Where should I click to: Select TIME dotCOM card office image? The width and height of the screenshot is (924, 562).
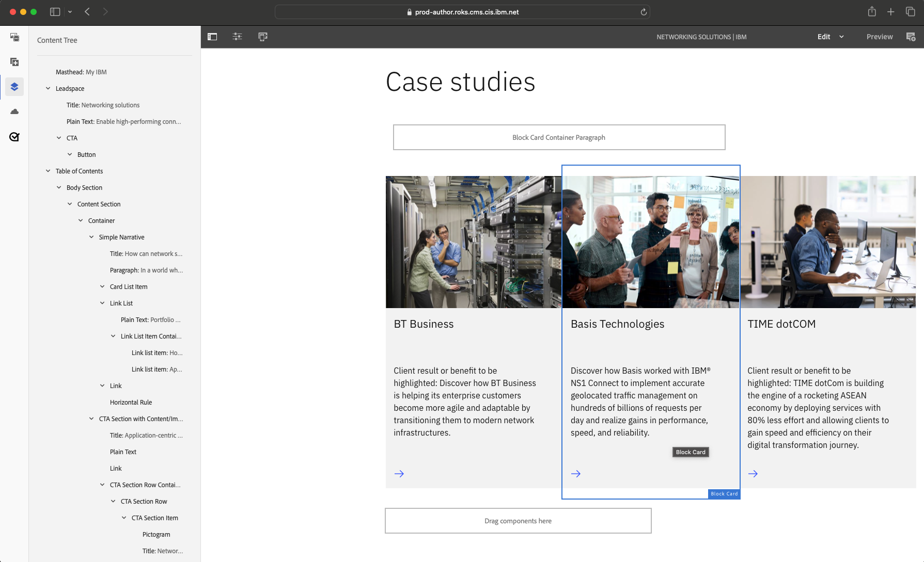pyautogui.click(x=828, y=242)
